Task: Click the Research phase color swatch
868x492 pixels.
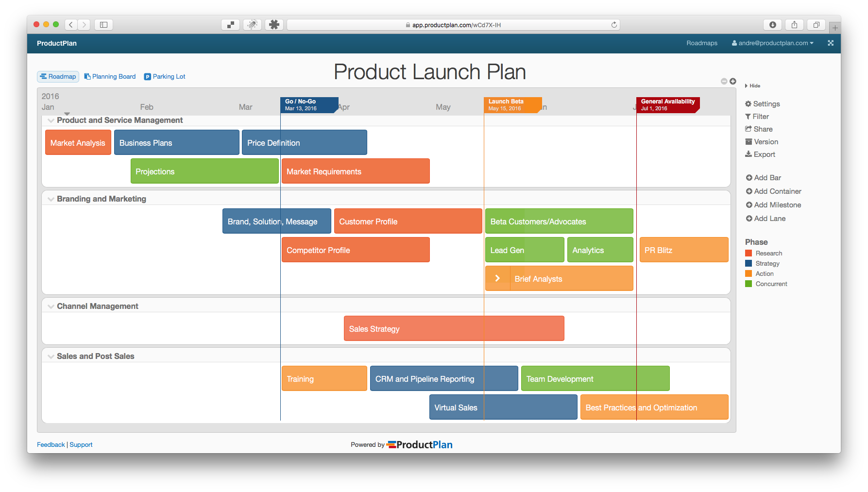Action: [749, 253]
